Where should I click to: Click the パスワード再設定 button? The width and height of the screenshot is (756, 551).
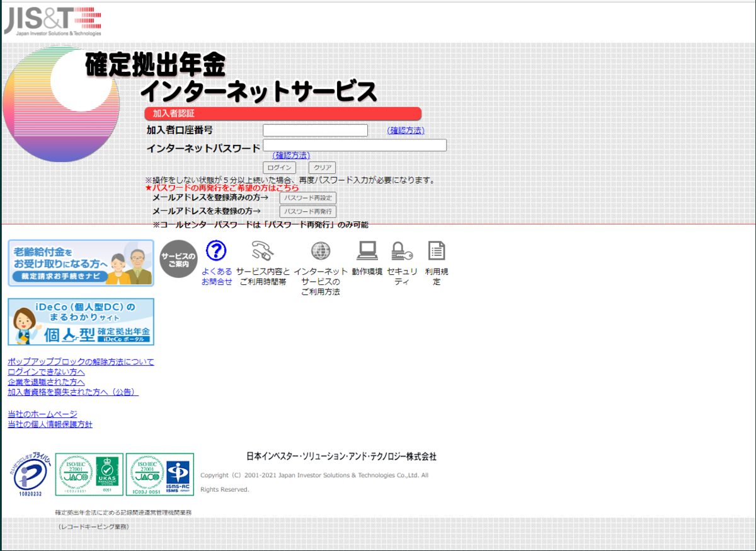308,197
